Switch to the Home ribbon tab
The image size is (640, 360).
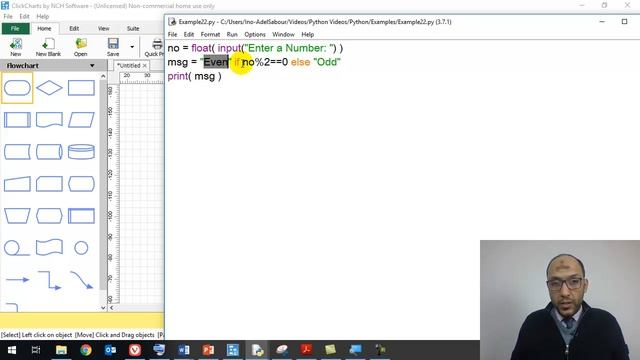pos(44,29)
